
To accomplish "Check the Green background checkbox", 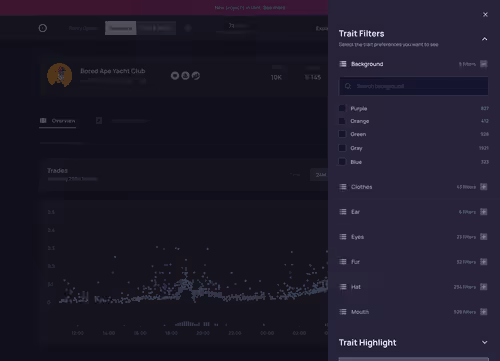I will [x=342, y=134].
